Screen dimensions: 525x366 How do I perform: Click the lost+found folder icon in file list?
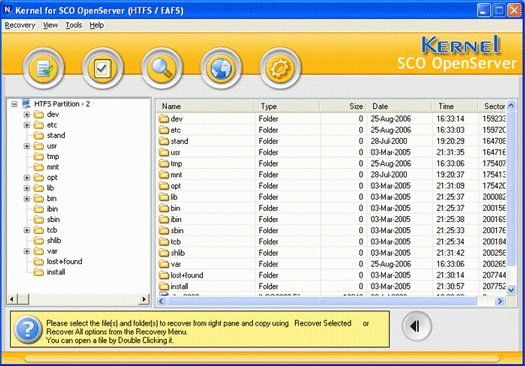click(x=164, y=275)
